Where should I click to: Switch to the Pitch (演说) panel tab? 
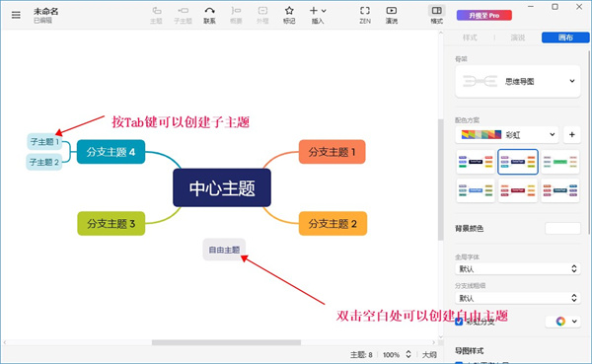pyautogui.click(x=518, y=37)
